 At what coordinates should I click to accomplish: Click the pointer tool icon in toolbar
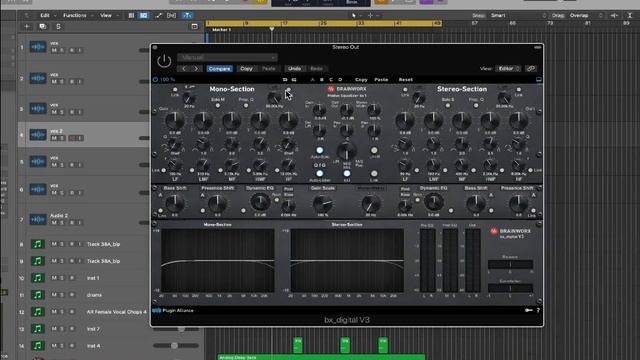pyautogui.click(x=354, y=16)
